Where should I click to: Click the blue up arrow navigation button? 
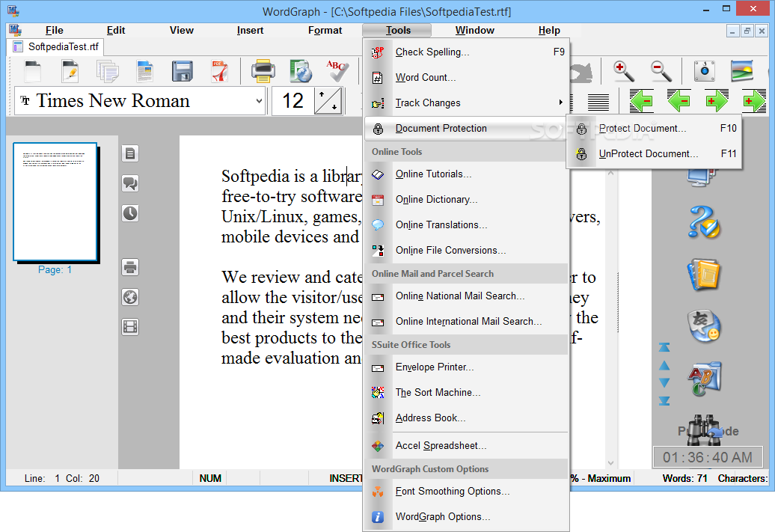[x=664, y=366]
